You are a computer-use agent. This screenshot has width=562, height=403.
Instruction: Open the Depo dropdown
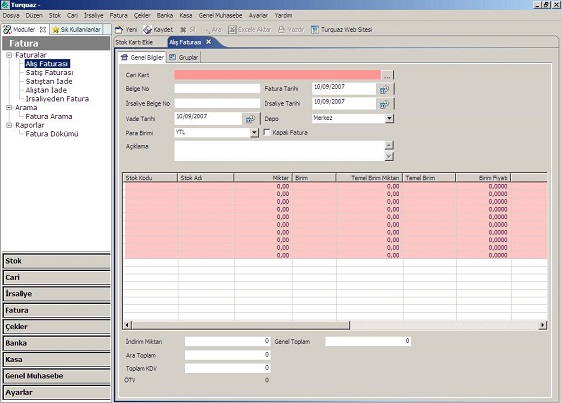pos(389,118)
